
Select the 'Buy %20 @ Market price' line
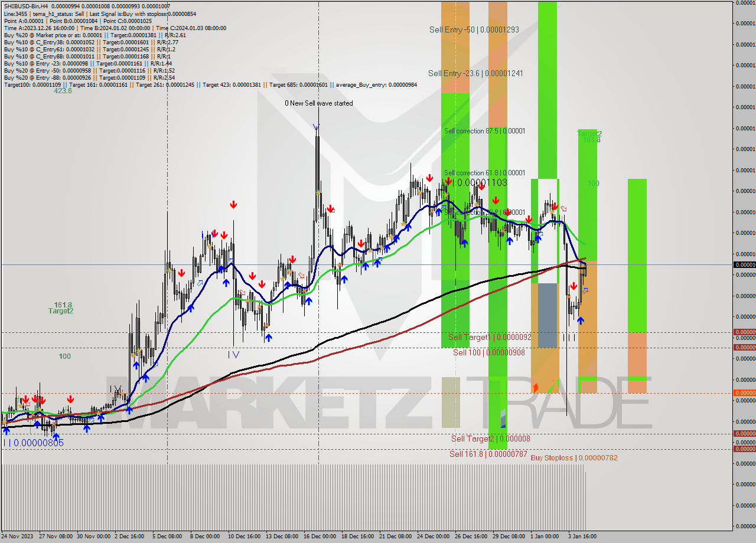point(94,35)
